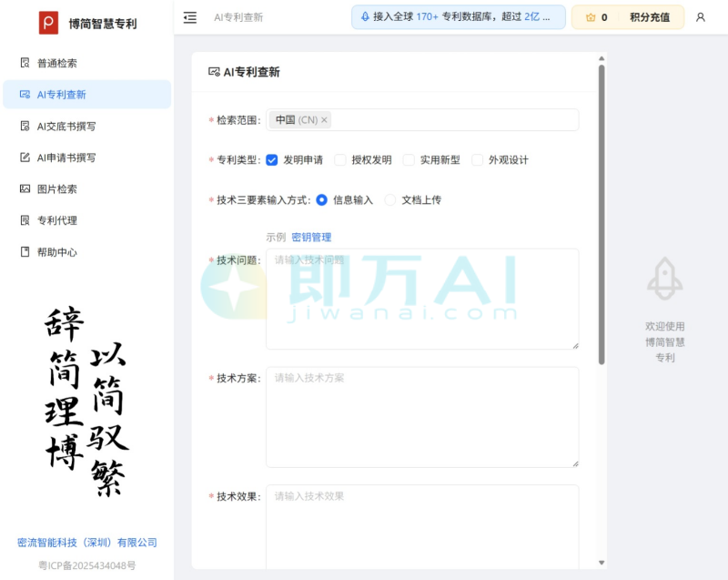Image resolution: width=728 pixels, height=580 pixels.
Task: Uncheck the 发明申请 checkbox
Action: [272, 159]
